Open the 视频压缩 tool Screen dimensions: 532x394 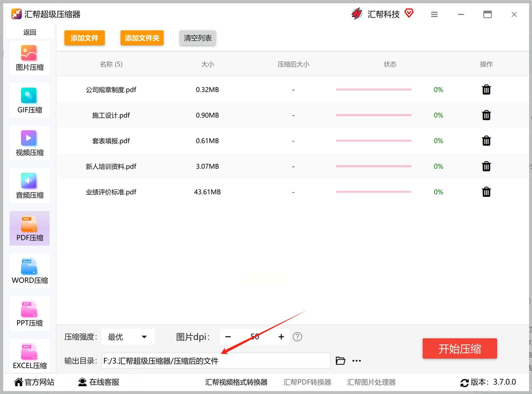(x=30, y=143)
